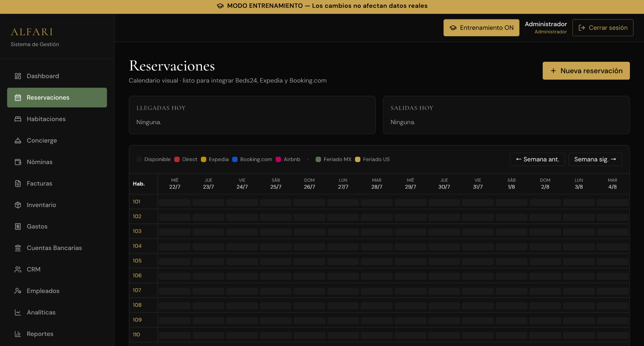644x346 pixels.
Task: Click the SÁB 25/7 column header
Action: coord(276,184)
